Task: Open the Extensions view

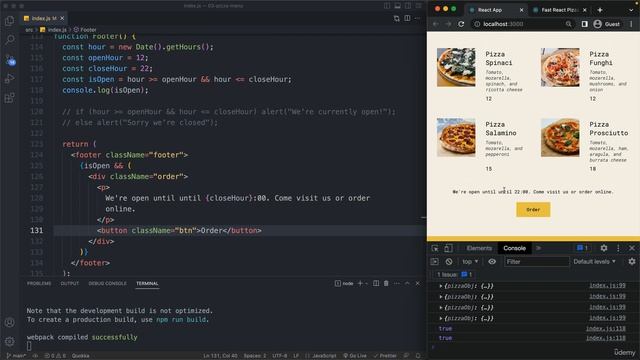Action: (9, 98)
